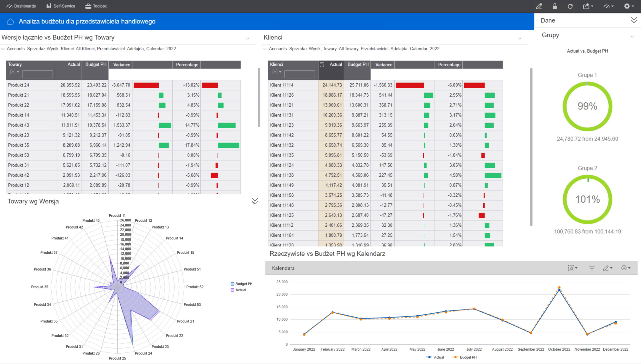The image size is (641, 364).
Task: Open the Klienci widget dropdown chevron
Action: click(520, 39)
